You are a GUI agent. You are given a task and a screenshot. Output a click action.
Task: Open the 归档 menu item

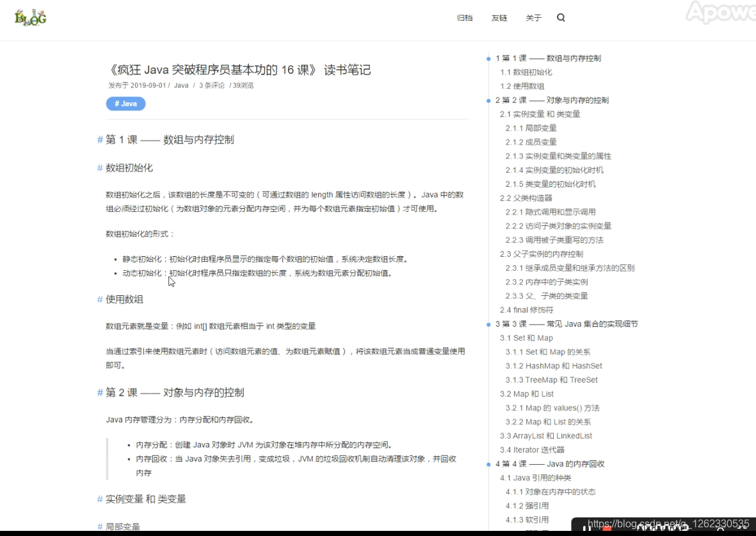pyautogui.click(x=465, y=18)
